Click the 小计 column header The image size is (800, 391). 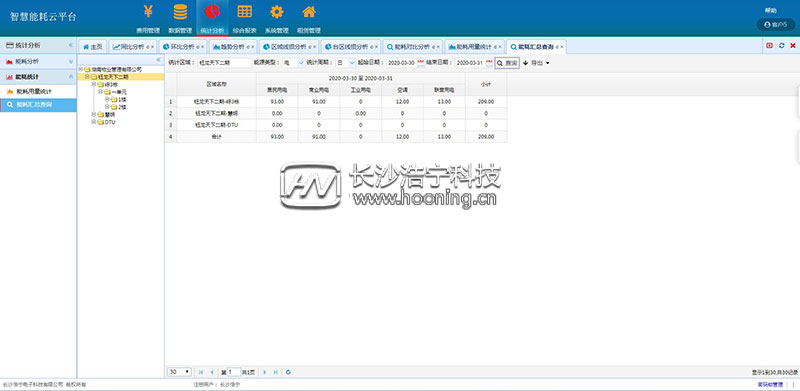point(486,84)
